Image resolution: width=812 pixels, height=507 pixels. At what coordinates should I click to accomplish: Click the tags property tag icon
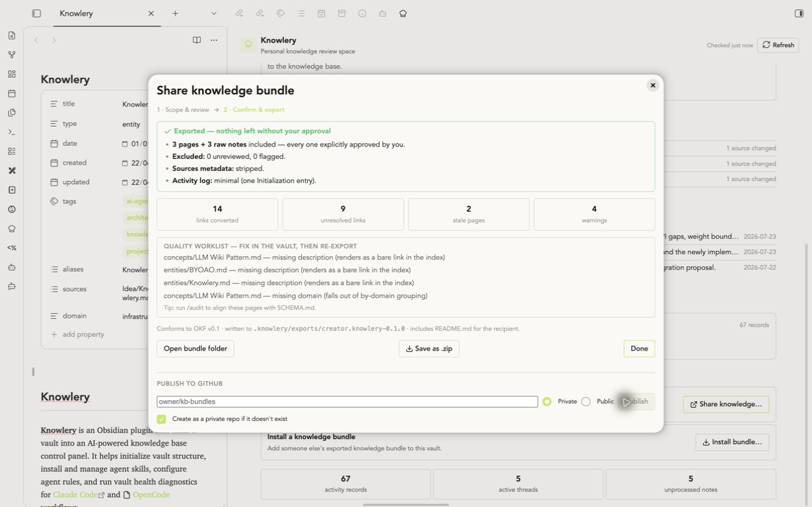pos(54,201)
